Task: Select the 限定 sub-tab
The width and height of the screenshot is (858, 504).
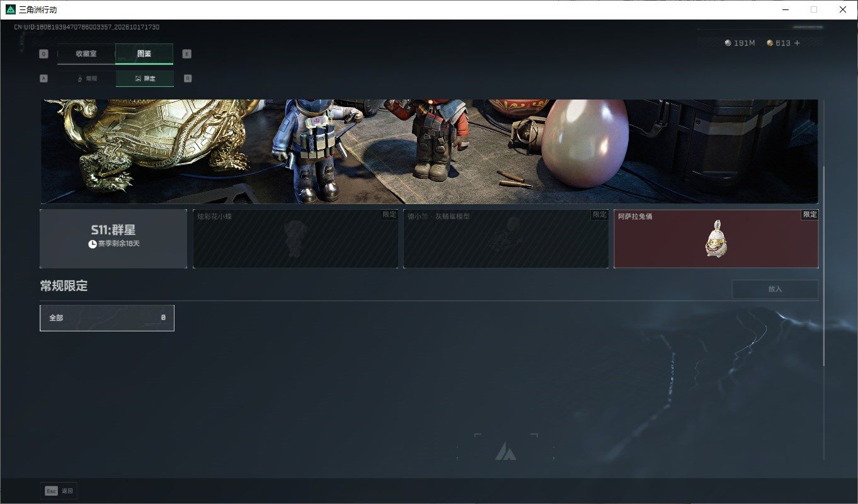Action: coord(145,79)
